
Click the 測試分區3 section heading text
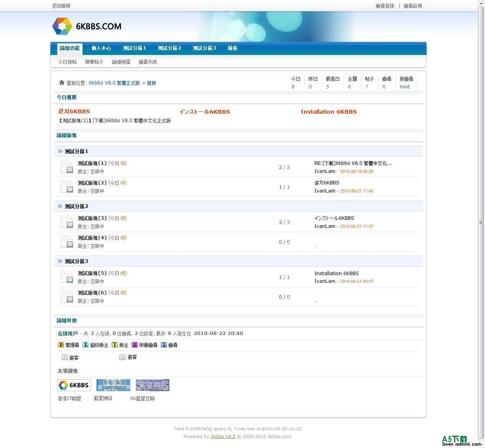76,261
